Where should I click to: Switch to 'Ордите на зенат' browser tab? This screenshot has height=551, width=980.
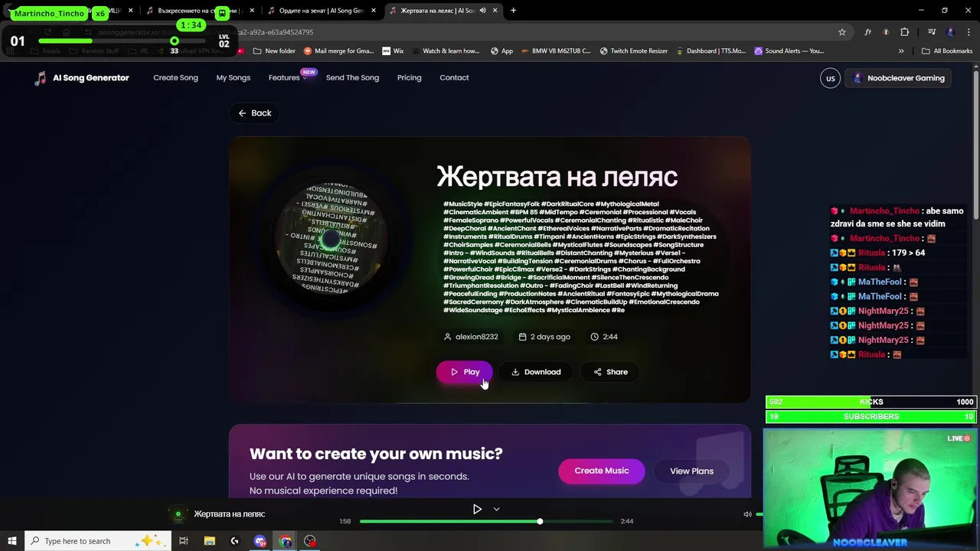click(x=322, y=11)
